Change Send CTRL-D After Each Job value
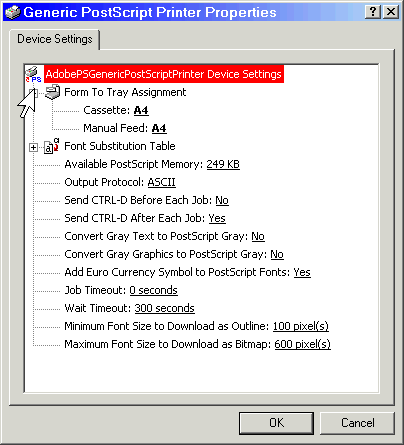 pos(217,218)
